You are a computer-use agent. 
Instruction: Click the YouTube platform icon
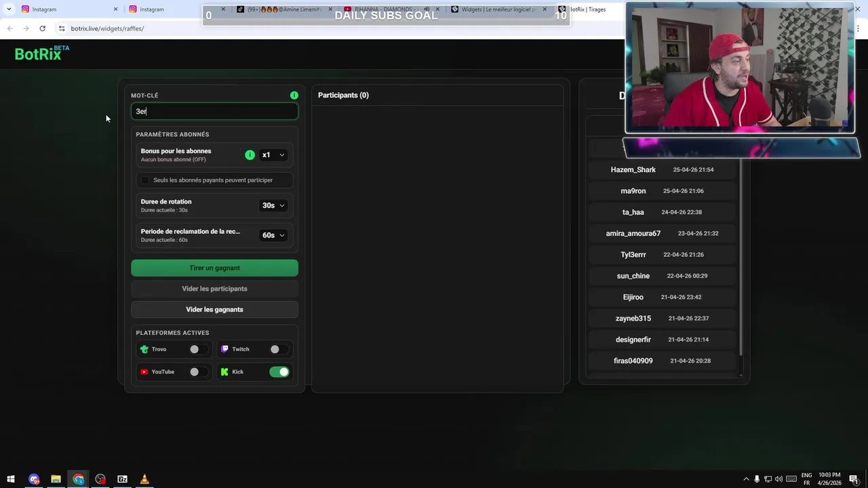coord(144,372)
